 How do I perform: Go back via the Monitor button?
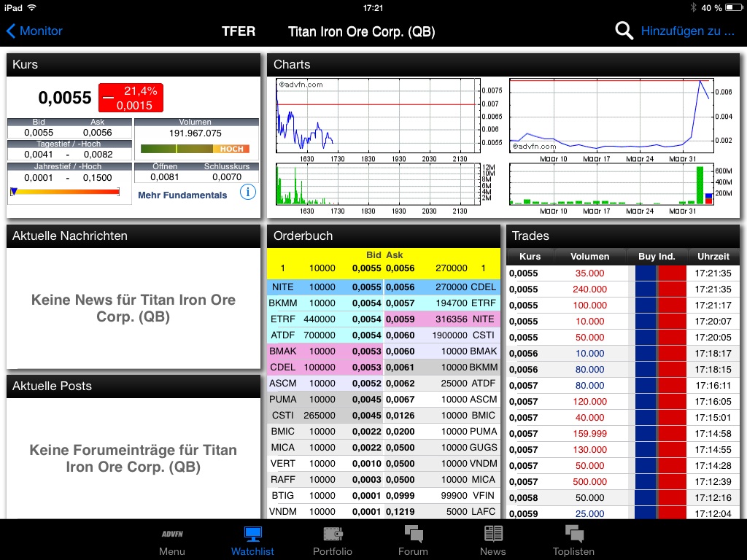click(x=34, y=31)
